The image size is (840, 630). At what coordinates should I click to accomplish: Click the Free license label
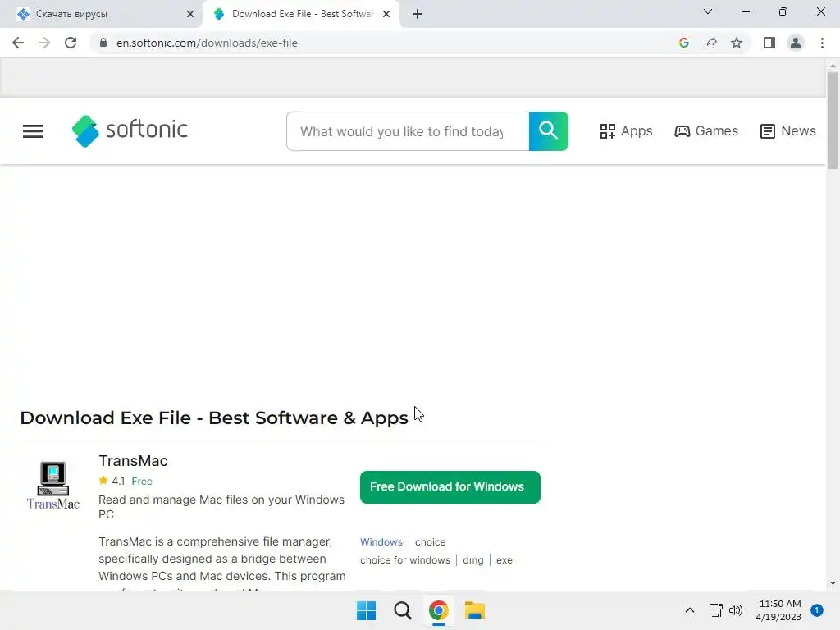[x=142, y=481]
